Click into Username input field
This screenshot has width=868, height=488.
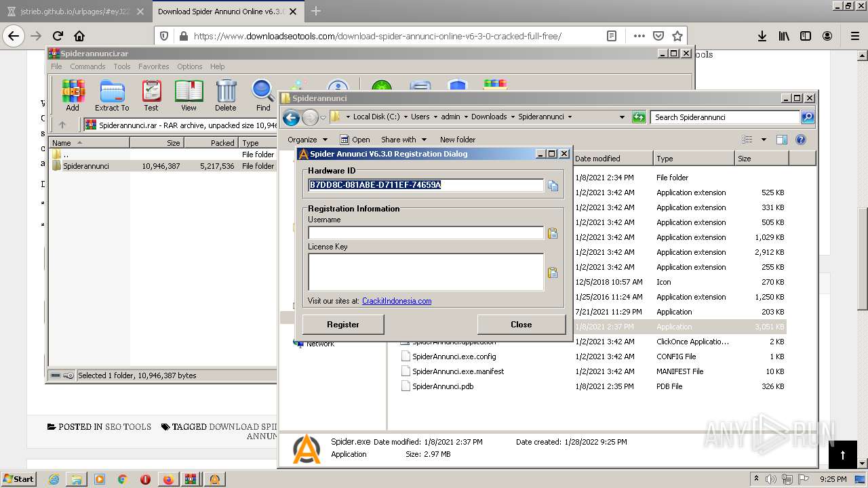click(426, 233)
